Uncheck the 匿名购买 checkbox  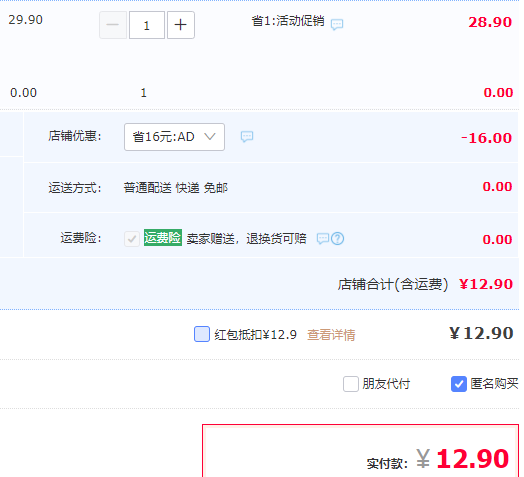tap(459, 384)
